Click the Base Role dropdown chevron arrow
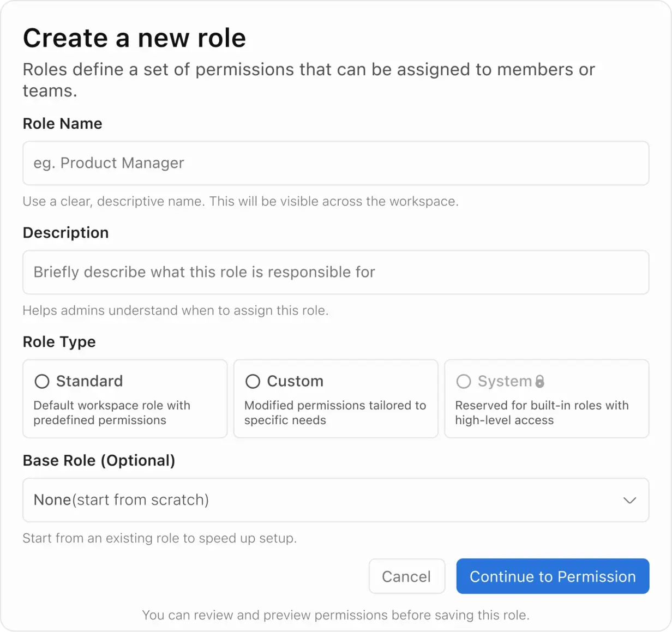Viewport: 672px width, 632px height. 629,500
